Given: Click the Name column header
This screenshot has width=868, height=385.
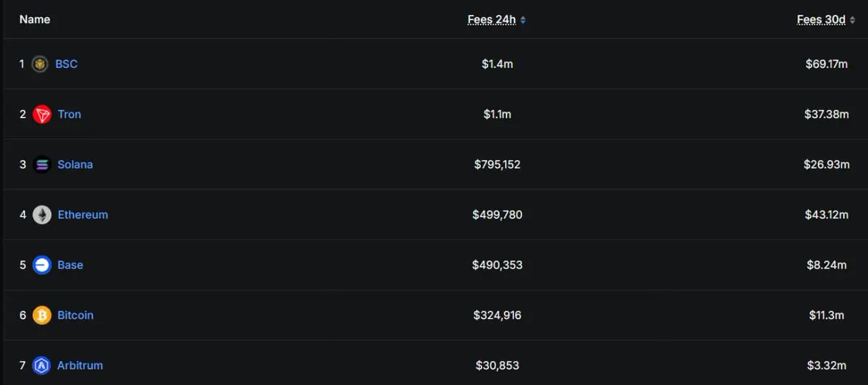Looking at the screenshot, I should pos(35,20).
